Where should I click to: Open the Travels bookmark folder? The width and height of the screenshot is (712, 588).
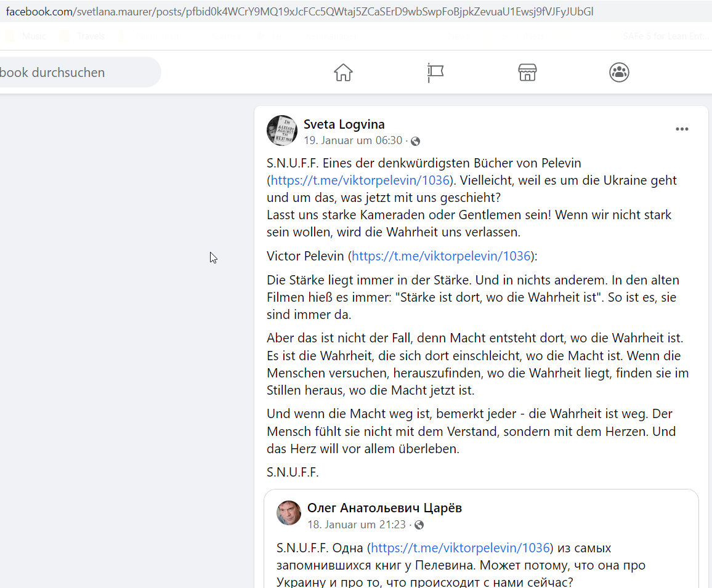tap(84, 36)
